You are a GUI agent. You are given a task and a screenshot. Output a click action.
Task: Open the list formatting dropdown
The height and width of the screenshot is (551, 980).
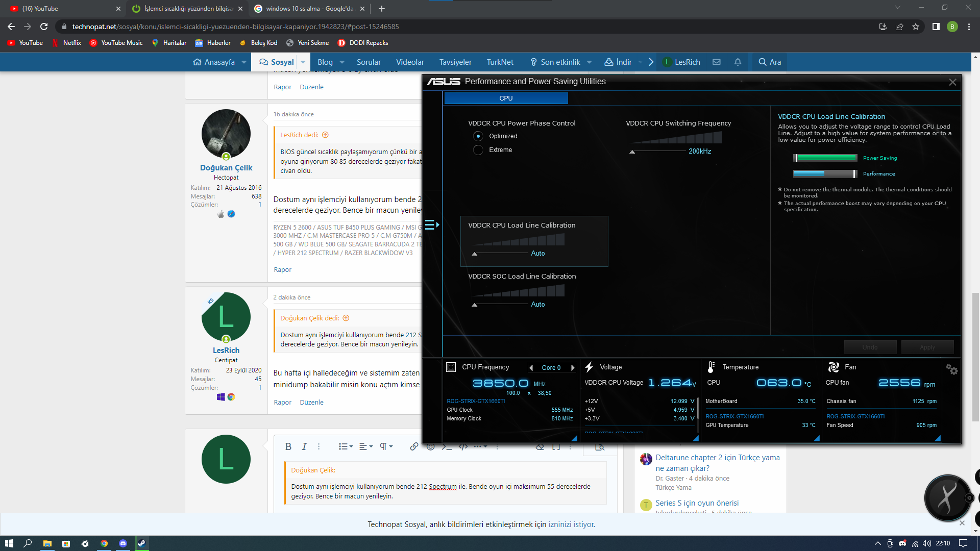(x=346, y=446)
